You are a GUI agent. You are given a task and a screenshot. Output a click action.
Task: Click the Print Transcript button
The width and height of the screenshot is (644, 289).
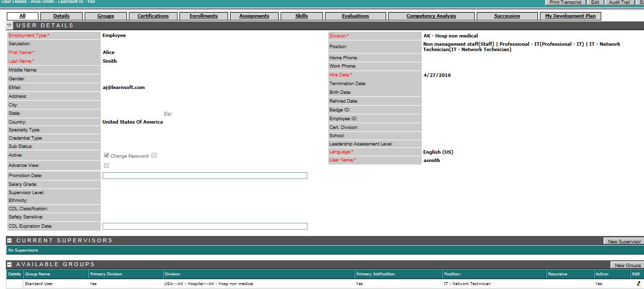(x=565, y=2)
